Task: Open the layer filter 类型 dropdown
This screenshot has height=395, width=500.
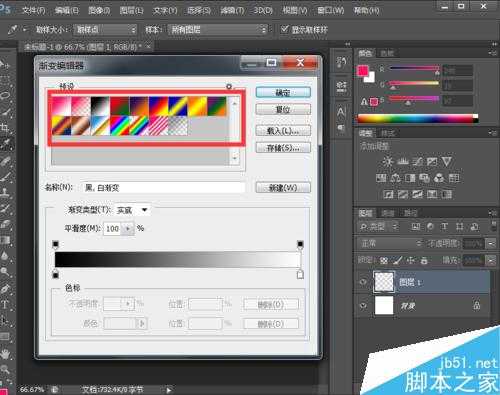Action: click(378, 227)
